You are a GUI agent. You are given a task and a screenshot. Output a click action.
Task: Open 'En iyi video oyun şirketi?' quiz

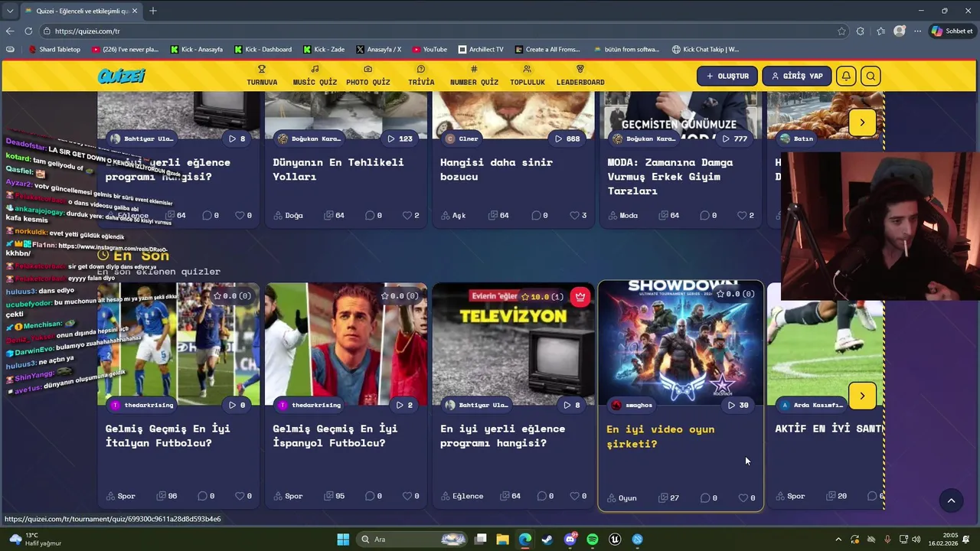pyautogui.click(x=661, y=436)
